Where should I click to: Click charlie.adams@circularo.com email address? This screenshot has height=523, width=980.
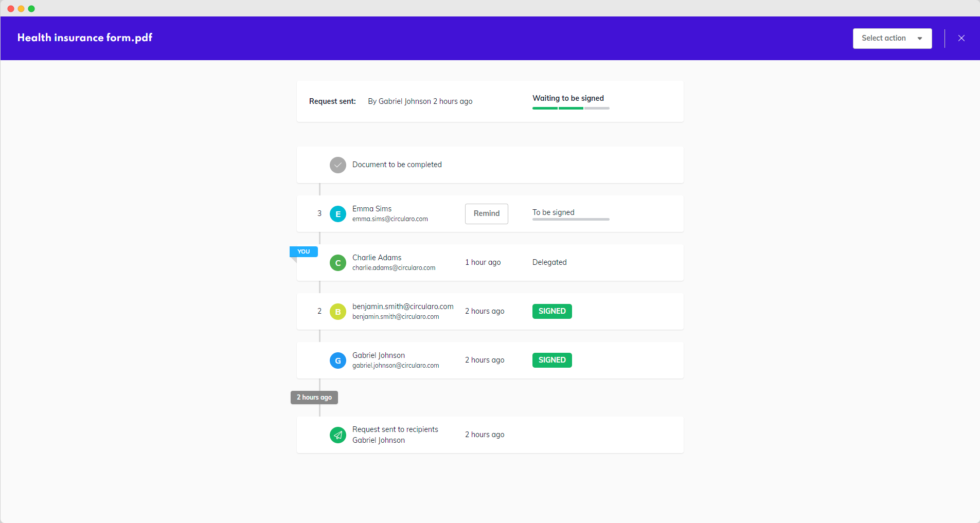394,268
